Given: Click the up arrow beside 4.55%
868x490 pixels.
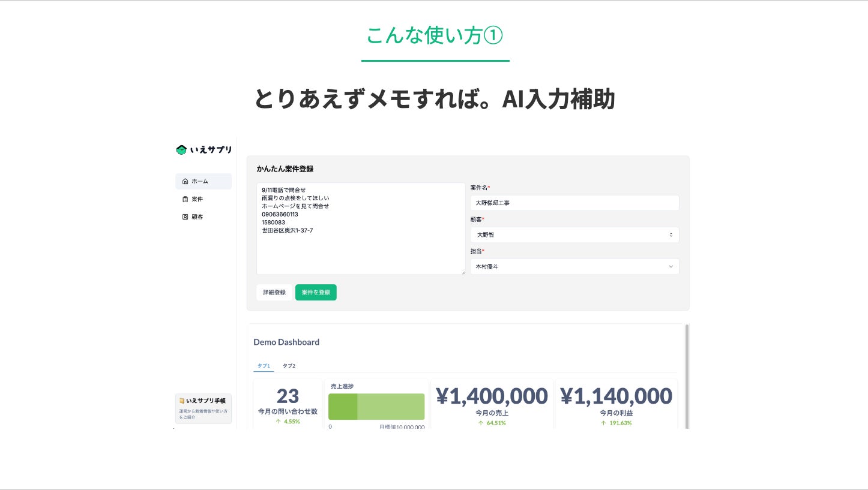Looking at the screenshot, I should 278,422.
